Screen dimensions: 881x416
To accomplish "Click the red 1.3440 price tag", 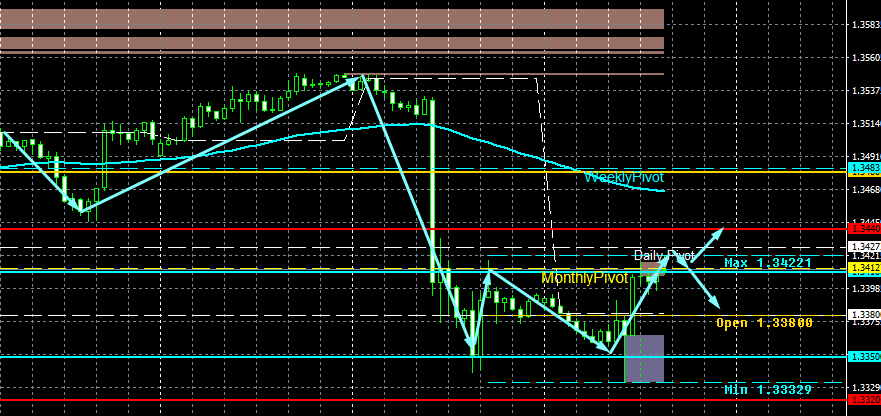I will [866, 229].
